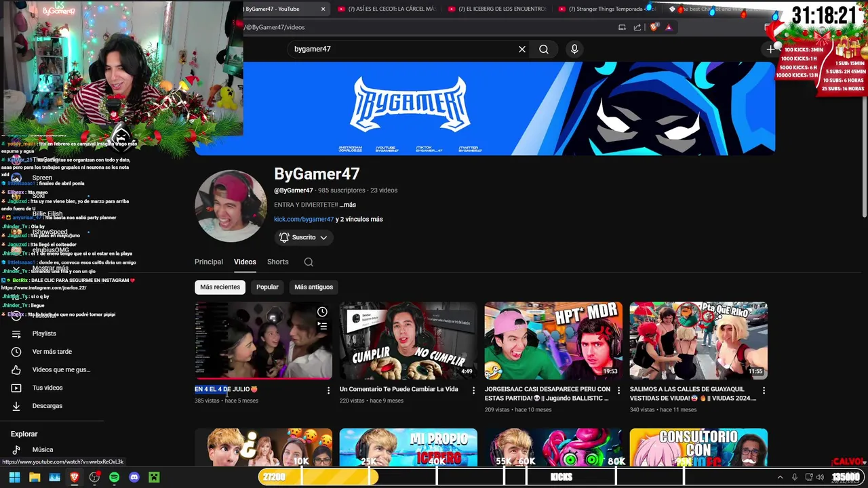Click the ByGamer47 channel banner image
Screen dimensions: 868x488
click(485, 108)
